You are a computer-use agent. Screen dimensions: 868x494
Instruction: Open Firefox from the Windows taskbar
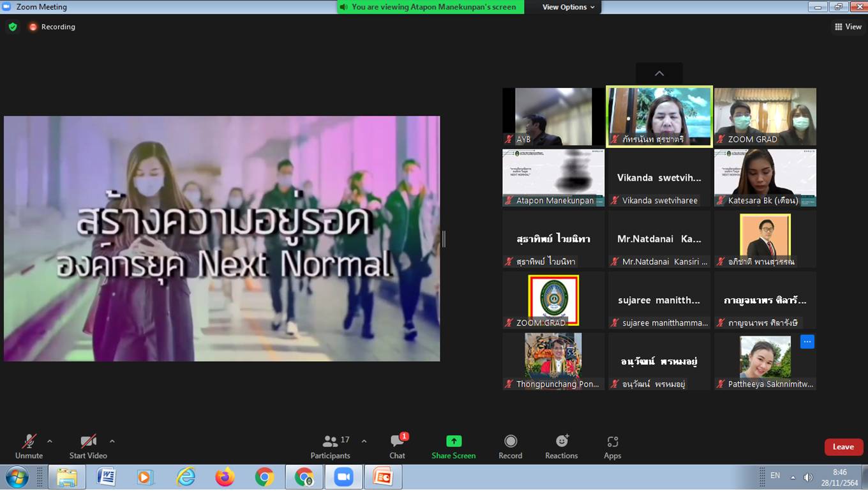[x=225, y=477]
